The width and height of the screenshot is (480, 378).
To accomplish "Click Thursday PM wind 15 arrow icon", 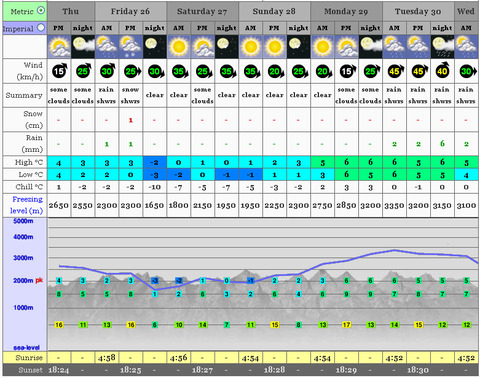I will (59, 71).
